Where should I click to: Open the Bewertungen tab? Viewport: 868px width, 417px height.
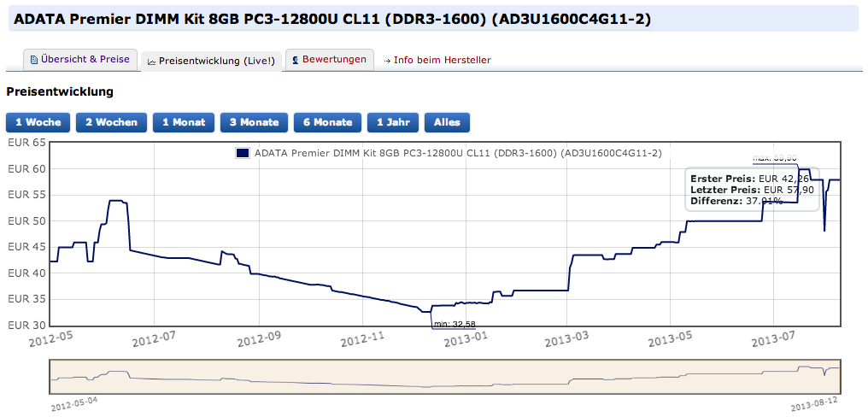coord(330,59)
